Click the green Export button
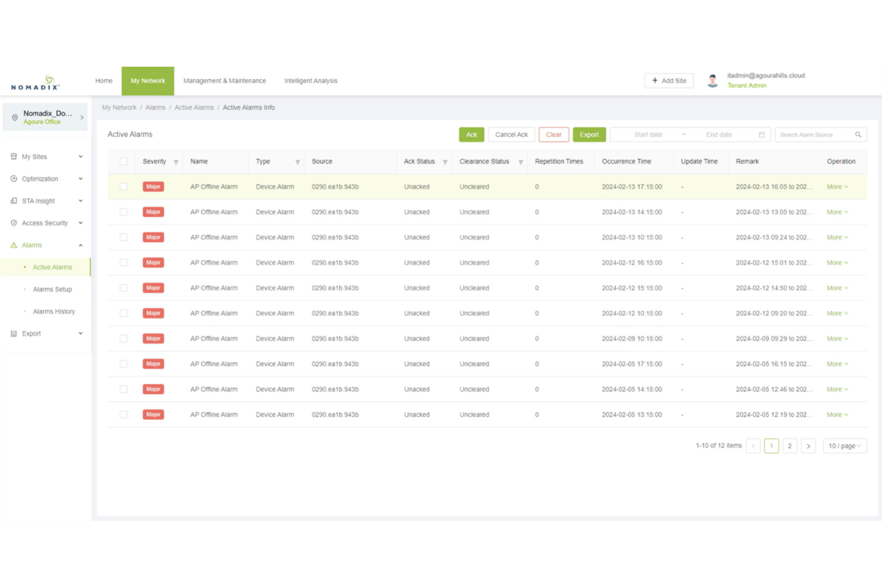 click(x=589, y=135)
